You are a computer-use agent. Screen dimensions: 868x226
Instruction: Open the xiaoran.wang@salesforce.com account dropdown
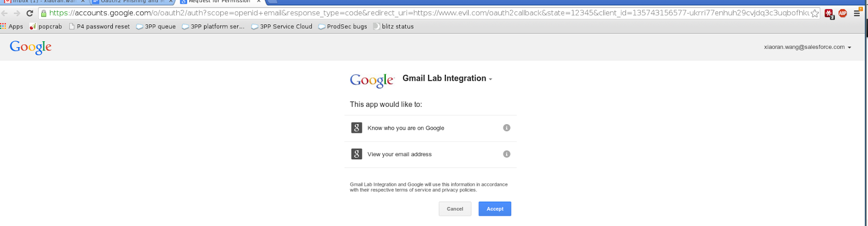[807, 47]
